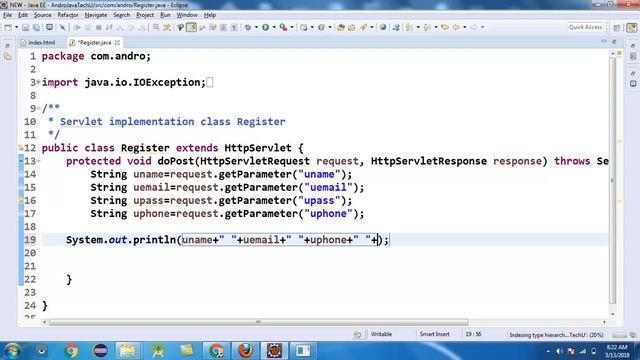Open dropdown next to External Tools icon

tap(292, 27)
